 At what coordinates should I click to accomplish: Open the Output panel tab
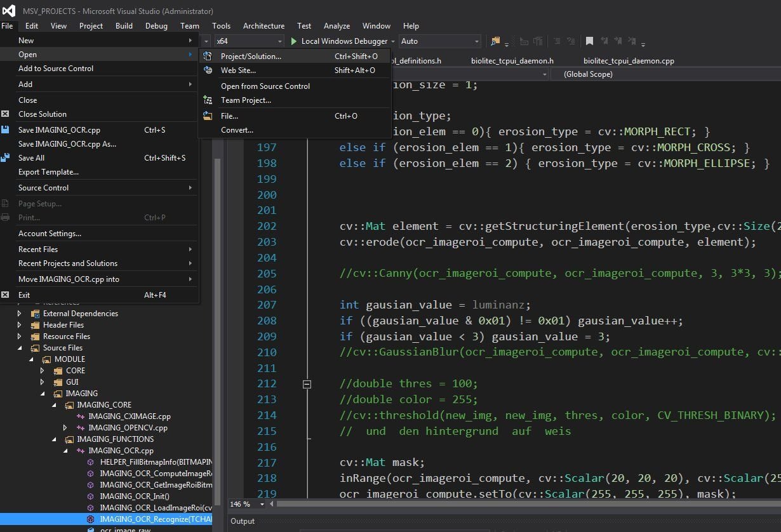coord(243,521)
